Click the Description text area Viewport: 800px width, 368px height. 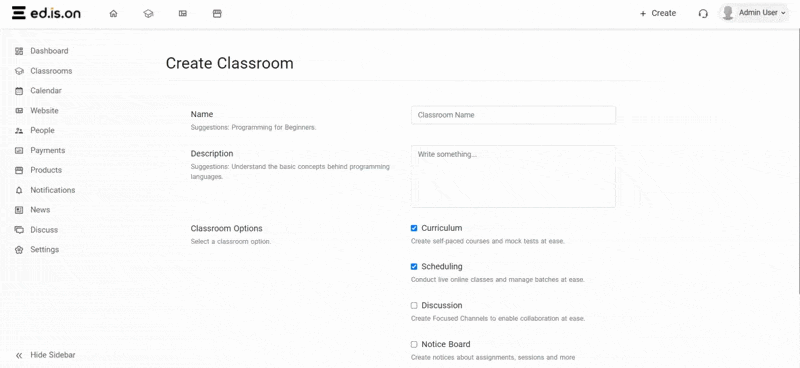click(513, 177)
